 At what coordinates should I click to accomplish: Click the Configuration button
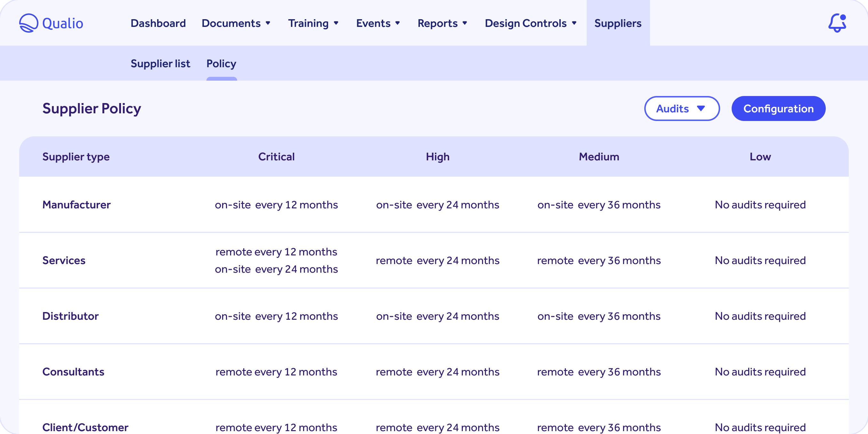pyautogui.click(x=778, y=108)
